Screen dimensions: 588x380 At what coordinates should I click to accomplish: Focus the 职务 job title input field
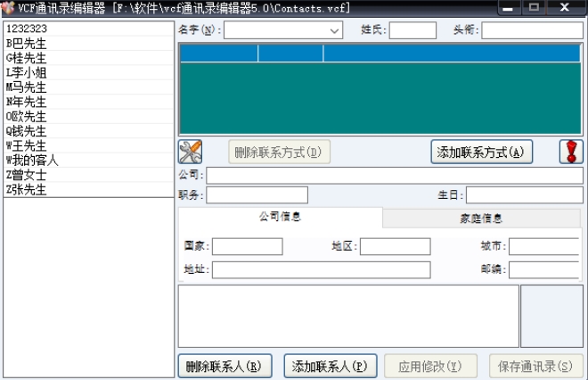tap(257, 195)
